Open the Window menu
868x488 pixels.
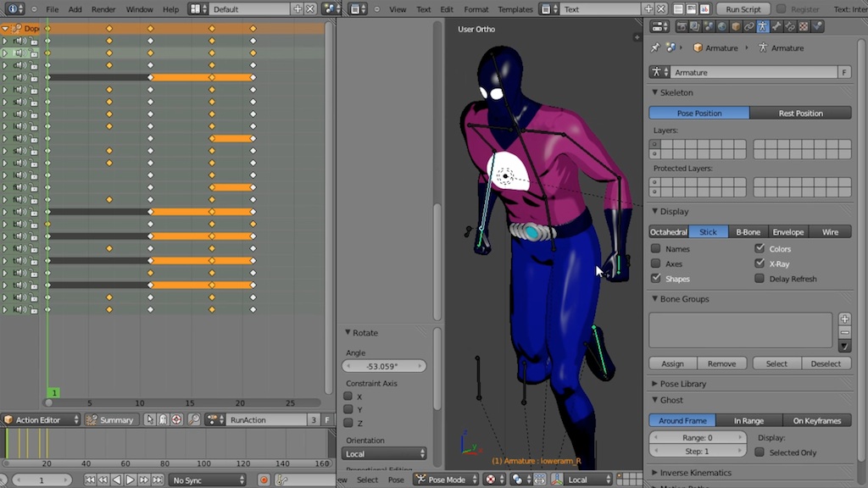click(139, 8)
